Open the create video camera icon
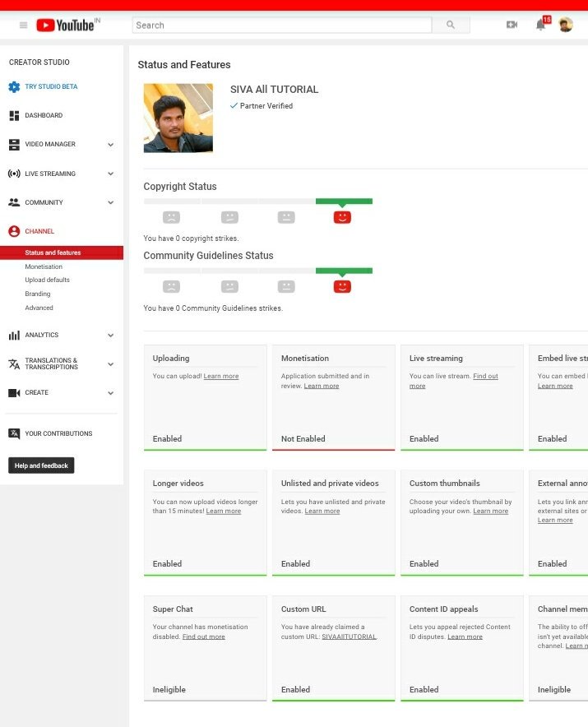This screenshot has height=727, width=588. [512, 25]
